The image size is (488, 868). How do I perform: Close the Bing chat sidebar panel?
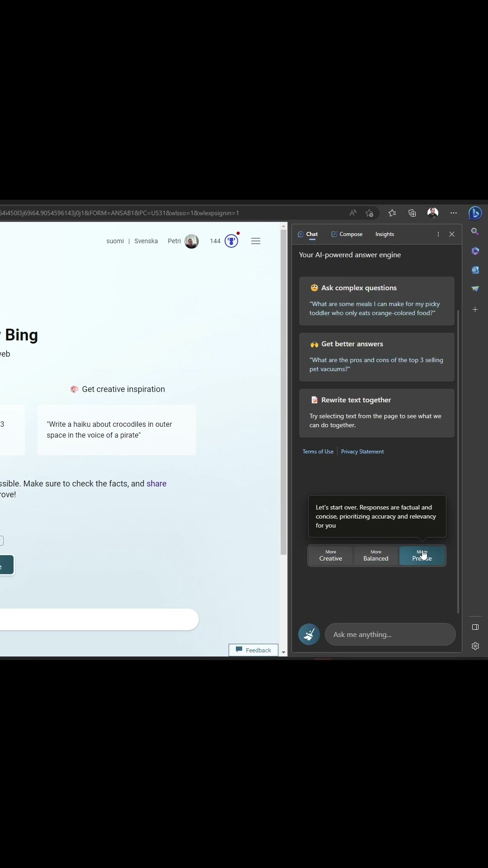point(452,234)
